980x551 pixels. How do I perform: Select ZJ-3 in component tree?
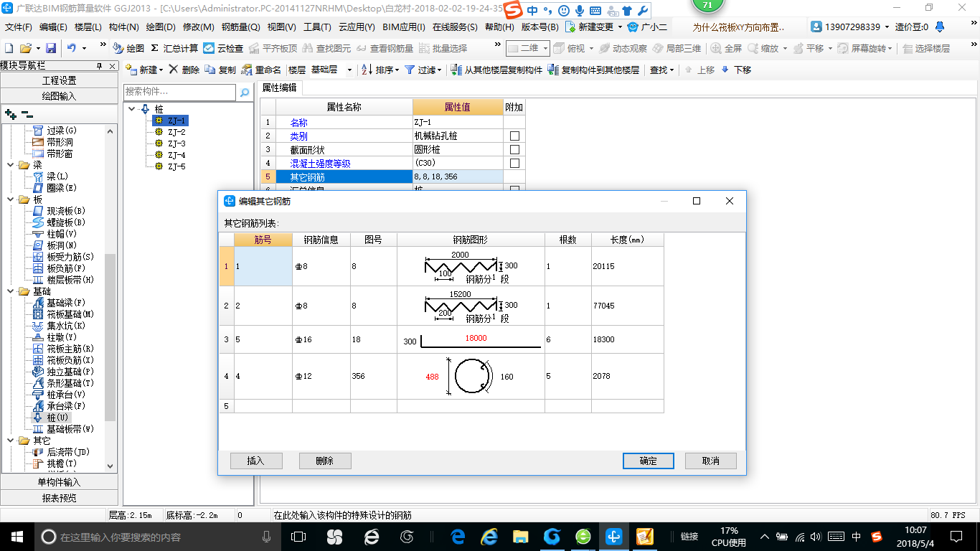coord(176,143)
